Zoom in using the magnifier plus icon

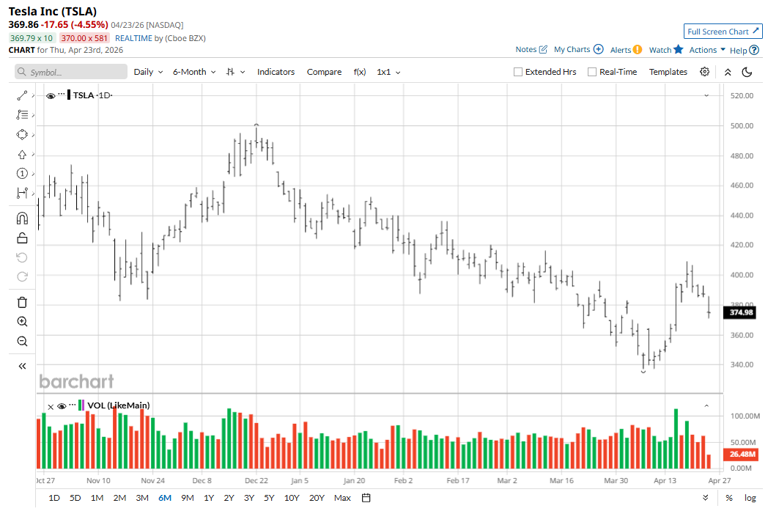[22, 322]
